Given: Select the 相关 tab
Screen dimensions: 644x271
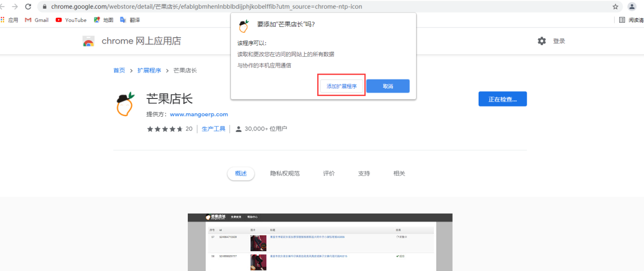Looking at the screenshot, I should [399, 174].
